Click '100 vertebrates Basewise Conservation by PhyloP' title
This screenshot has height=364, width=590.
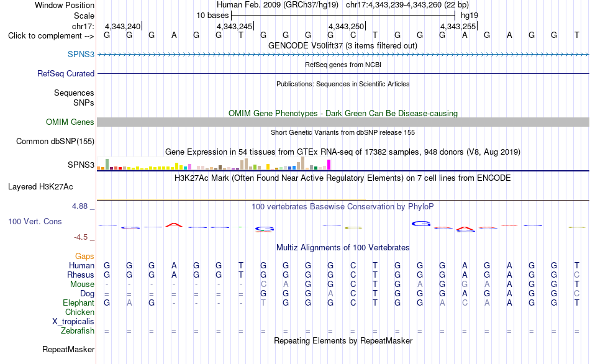tap(342, 207)
